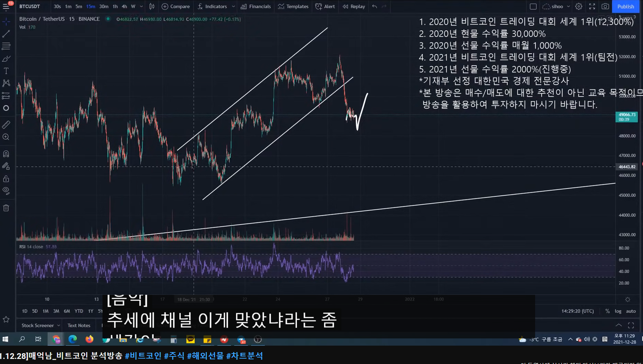Set chart range to 1D
The height and width of the screenshot is (364, 643).
pyautogui.click(x=25, y=311)
